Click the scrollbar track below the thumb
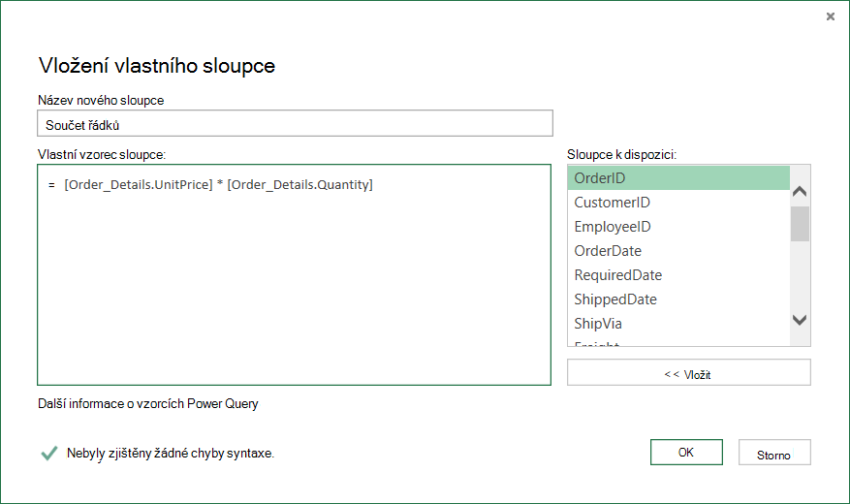Viewport: 850px width, 504px height. pyautogui.click(x=800, y=276)
